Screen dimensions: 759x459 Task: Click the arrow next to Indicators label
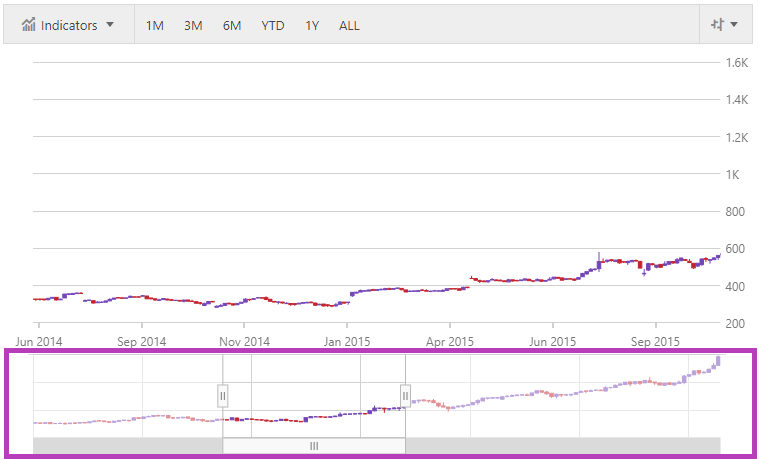[x=110, y=25]
